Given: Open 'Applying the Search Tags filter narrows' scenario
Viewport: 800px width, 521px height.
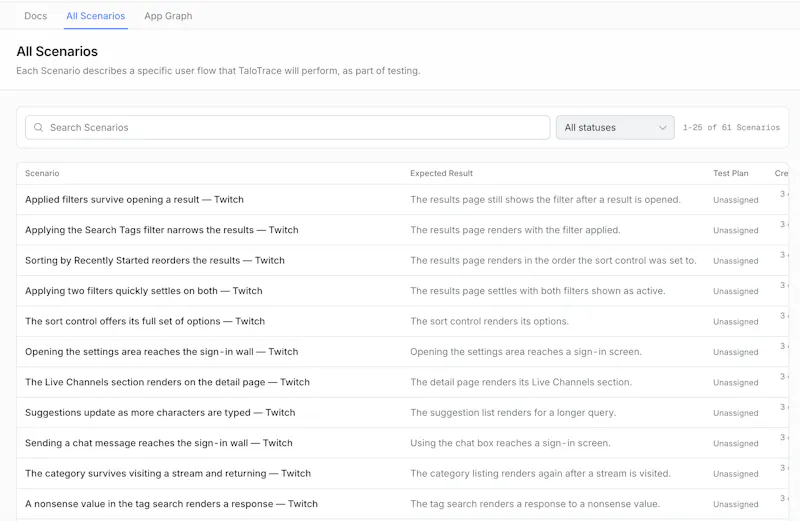Looking at the screenshot, I should pyautogui.click(x=162, y=230).
